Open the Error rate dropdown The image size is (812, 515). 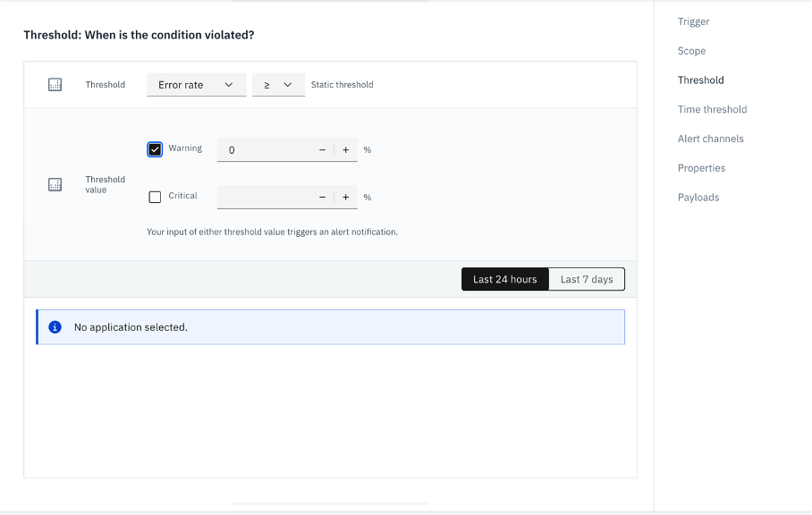(196, 85)
